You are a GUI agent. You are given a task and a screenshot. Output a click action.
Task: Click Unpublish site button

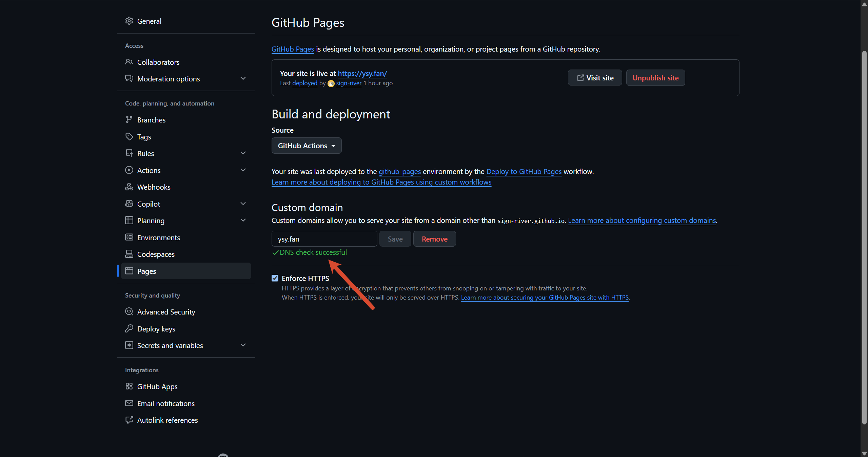click(x=655, y=78)
